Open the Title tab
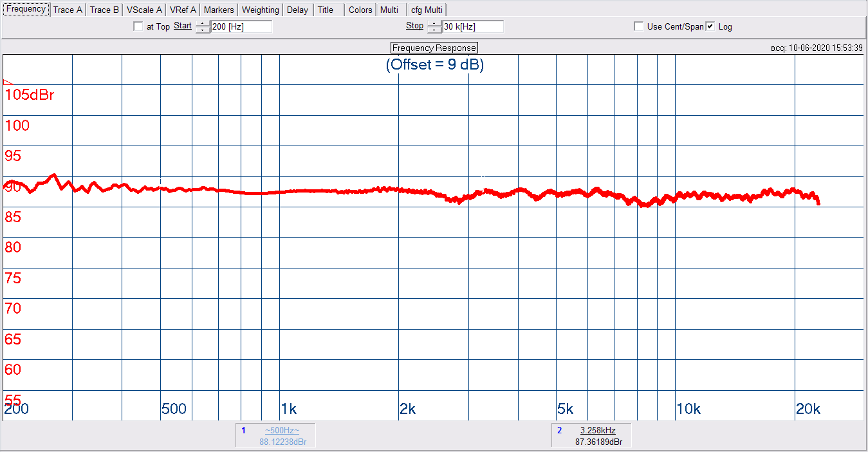This screenshot has width=868, height=452. click(x=326, y=10)
